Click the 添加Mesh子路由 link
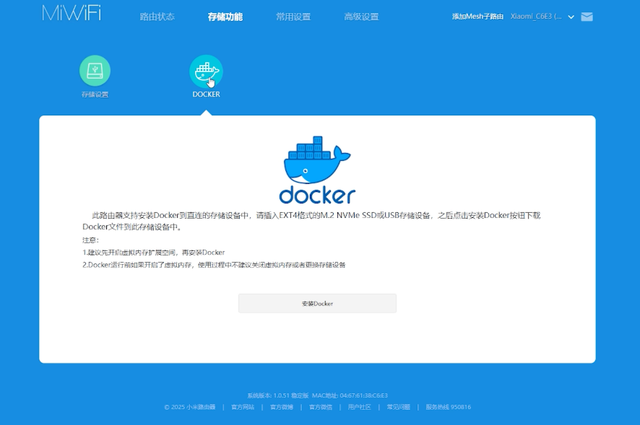 [x=478, y=16]
